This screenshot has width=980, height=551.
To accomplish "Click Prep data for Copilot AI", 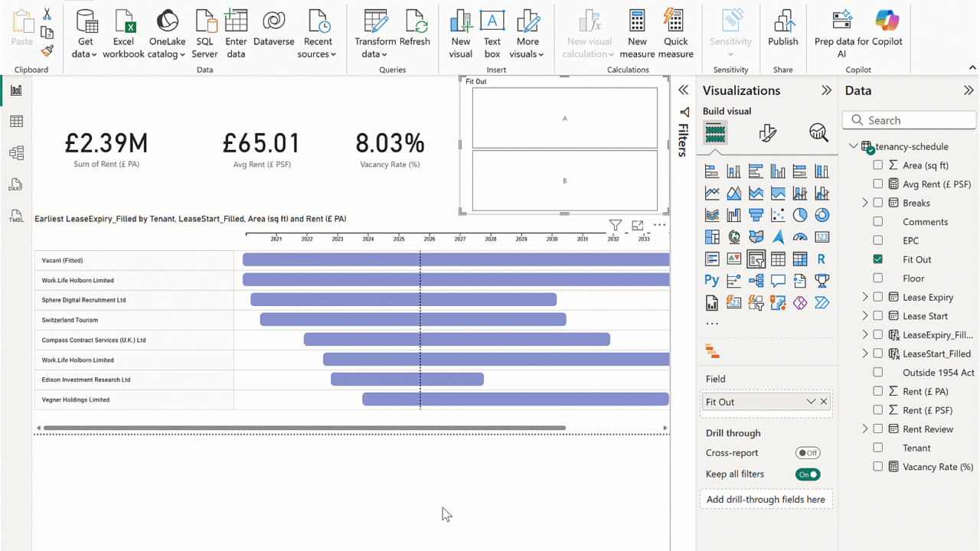I will coord(858,34).
